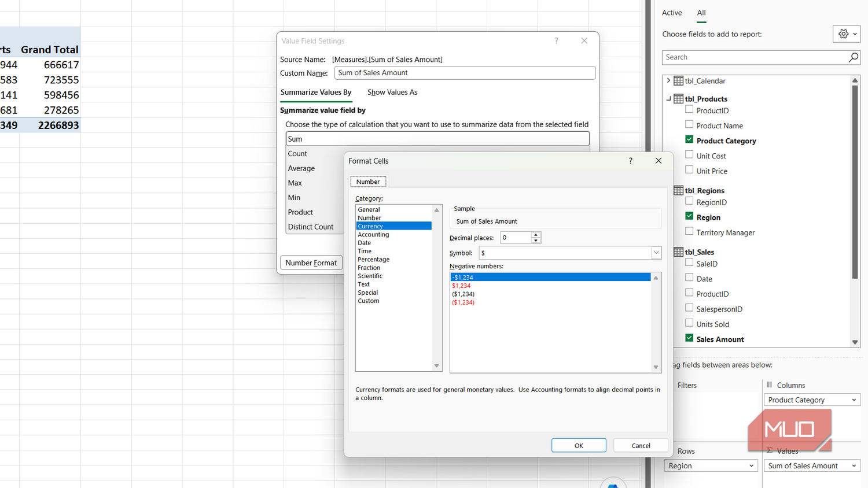
Task: Open the Product Category dropdown in Columns area
Action: [x=854, y=400]
